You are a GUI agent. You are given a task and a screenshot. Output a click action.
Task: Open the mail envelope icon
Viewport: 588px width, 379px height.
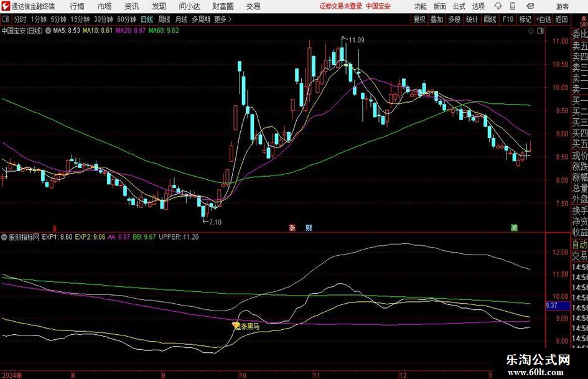point(530,6)
